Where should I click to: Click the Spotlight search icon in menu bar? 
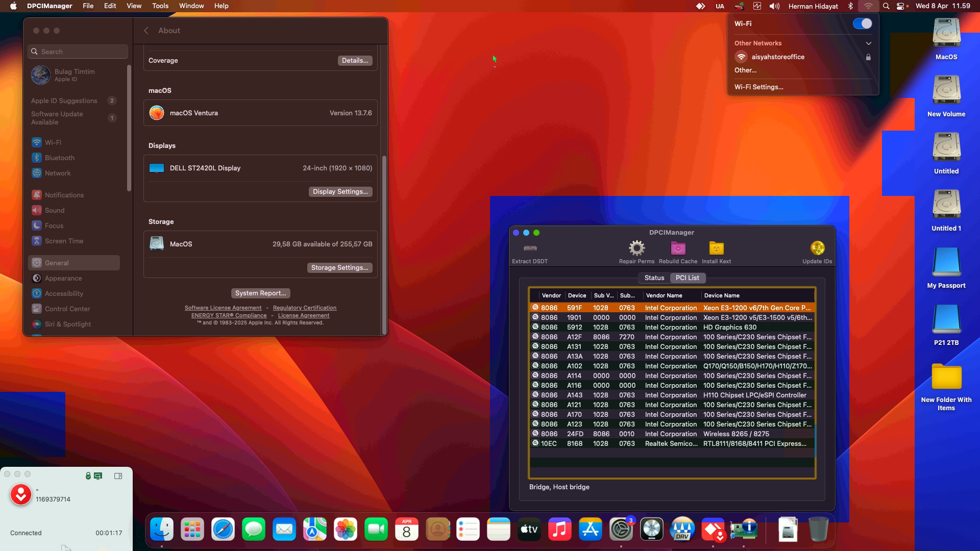click(886, 6)
